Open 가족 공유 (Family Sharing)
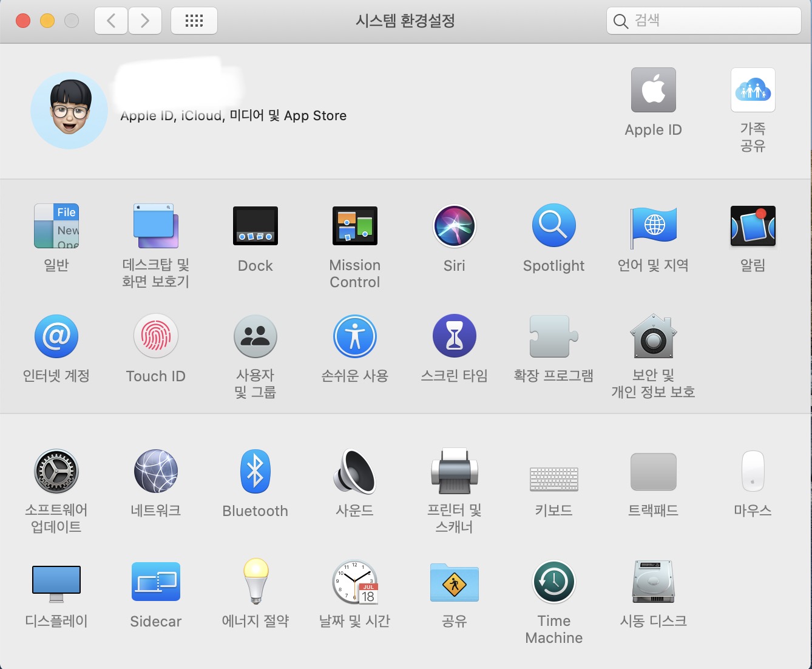The image size is (812, 669). (x=753, y=90)
